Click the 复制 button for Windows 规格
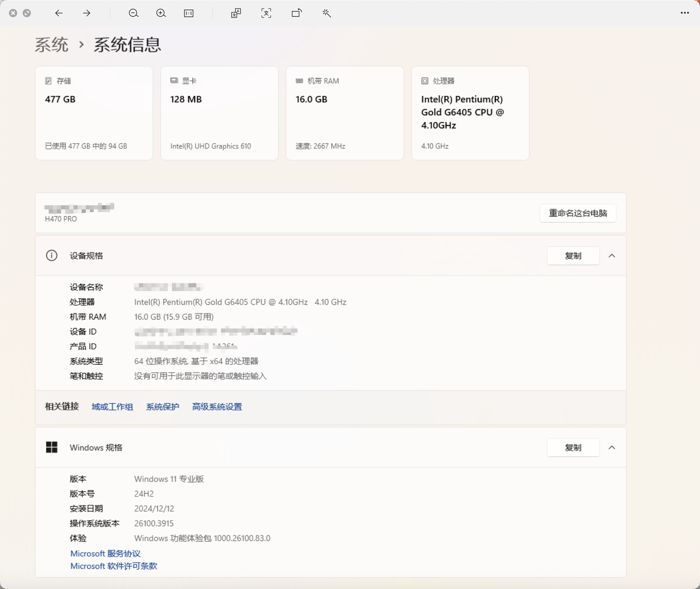This screenshot has width=700, height=589. click(x=573, y=448)
